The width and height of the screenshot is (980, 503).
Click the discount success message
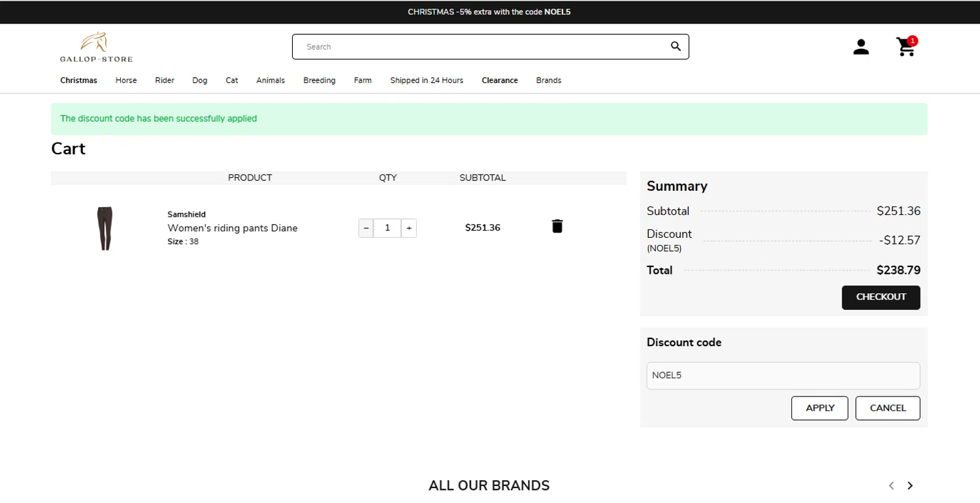(489, 119)
